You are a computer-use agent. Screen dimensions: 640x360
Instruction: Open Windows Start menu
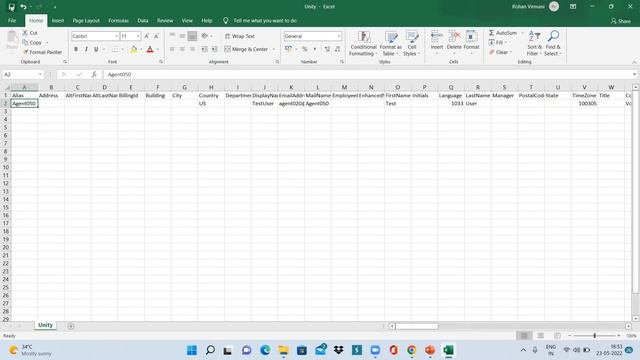[191, 350]
